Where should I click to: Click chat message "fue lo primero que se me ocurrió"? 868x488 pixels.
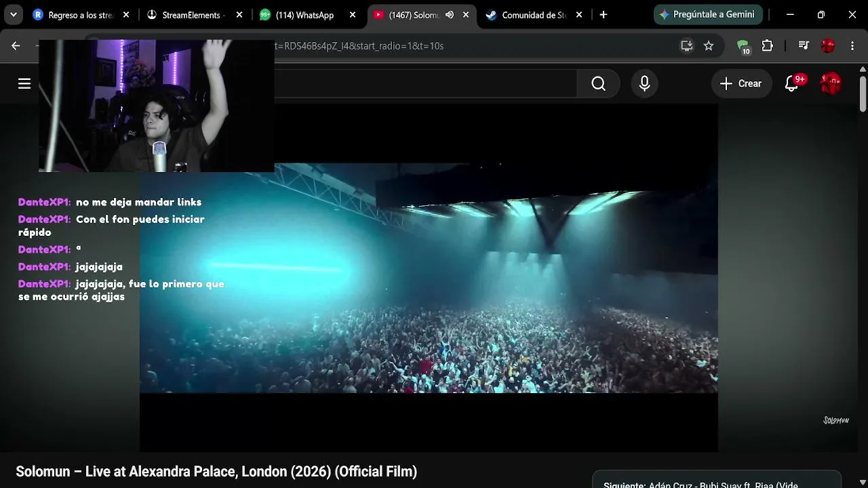point(121,290)
